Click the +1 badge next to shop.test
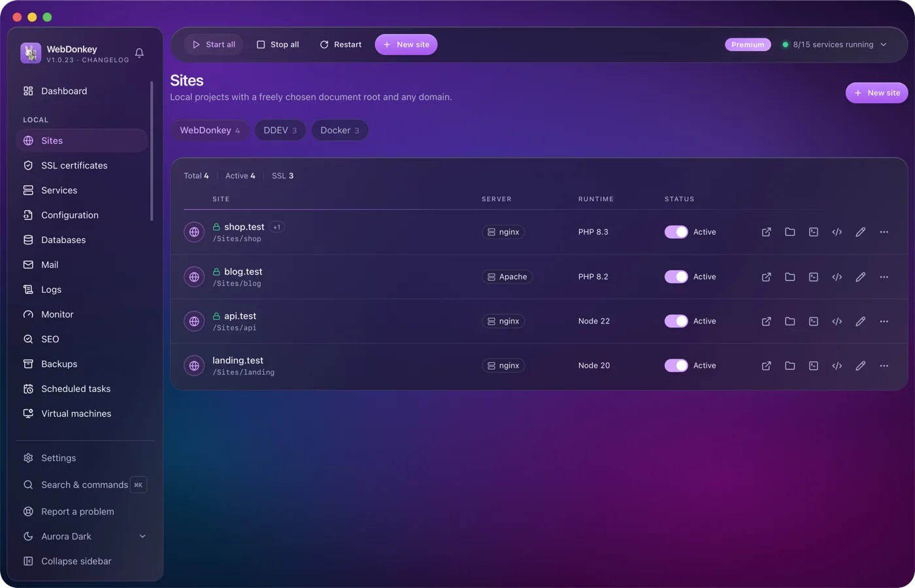The width and height of the screenshot is (915, 588). click(277, 227)
